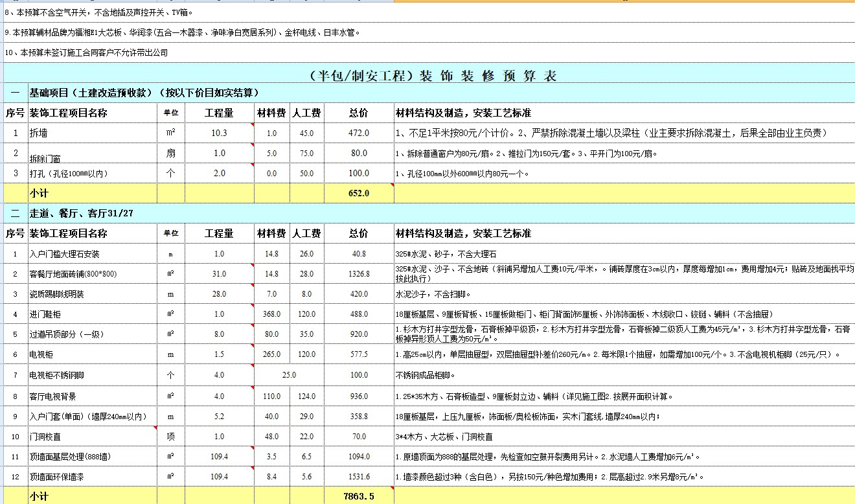
Task: Select total 70.0 for 门洞校直
Action: (359, 437)
